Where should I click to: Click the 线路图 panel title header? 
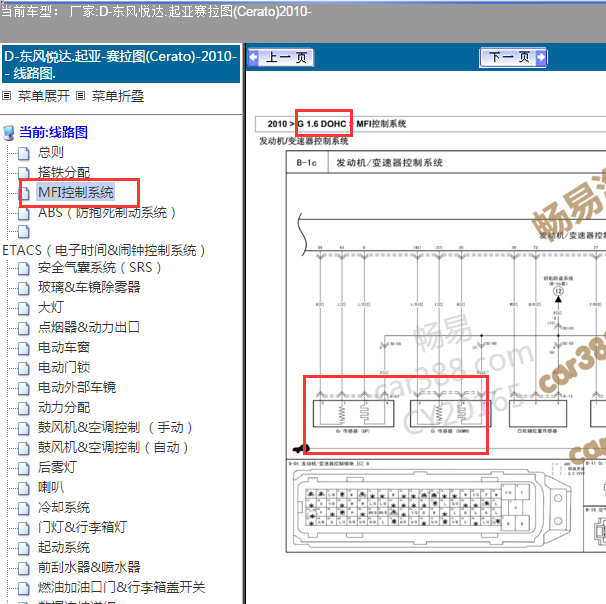pyautogui.click(x=121, y=64)
